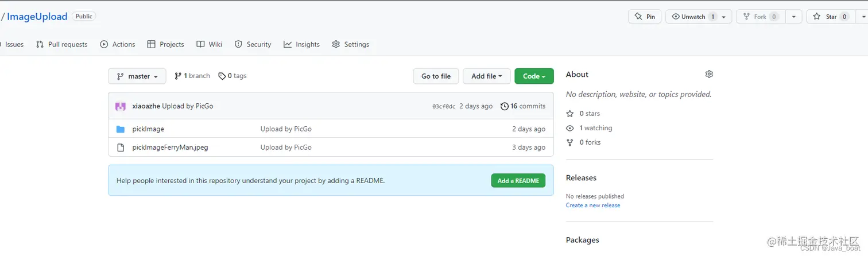Image resolution: width=868 pixels, height=256 pixels.
Task: Open pickImageFerryMan.jpeg file
Action: click(170, 148)
